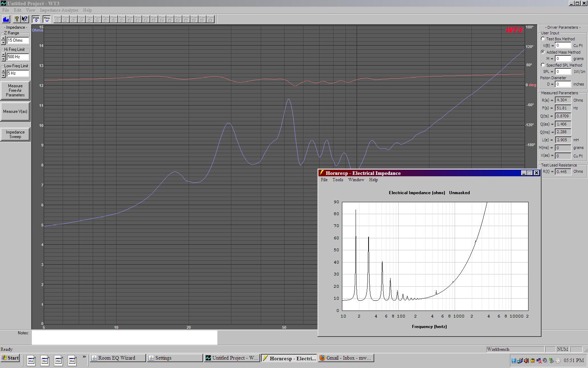This screenshot has height=368, width=588.
Task: Select the Mem 9 memory toolbar button
Action: [122, 19]
